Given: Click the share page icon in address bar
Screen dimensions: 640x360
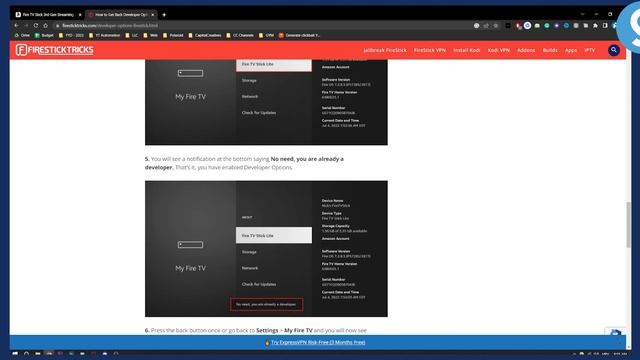Looking at the screenshot, I should tap(486, 25).
